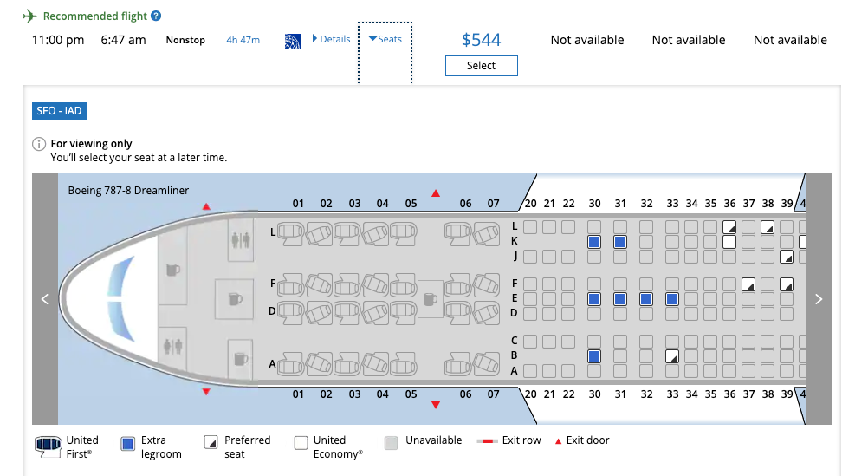Viewport: 868px width, 476px height.
Task: Click the bottom galley cup icon left of seat 01A
Action: [x=241, y=359]
